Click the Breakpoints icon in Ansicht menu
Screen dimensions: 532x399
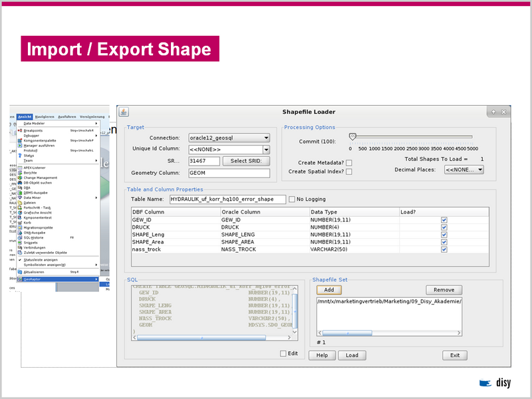20,131
